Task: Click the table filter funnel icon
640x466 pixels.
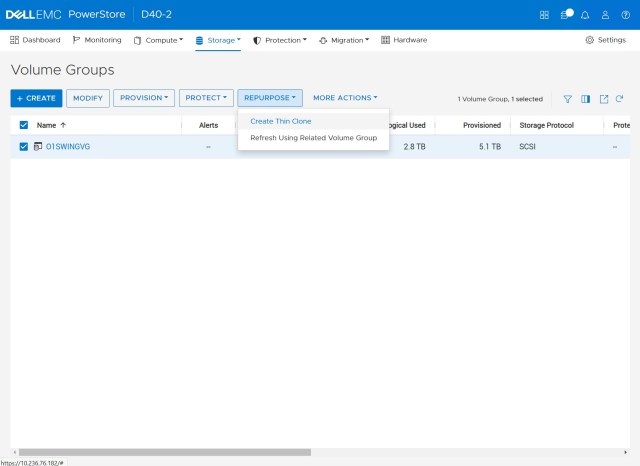Action: pyautogui.click(x=567, y=99)
